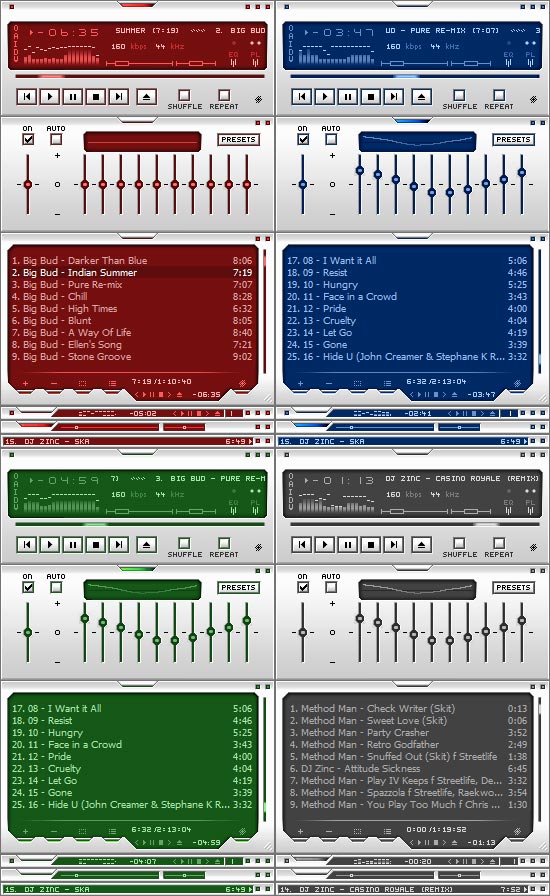Toggle Repeat in the gray player
The image size is (550, 896).
[499, 543]
